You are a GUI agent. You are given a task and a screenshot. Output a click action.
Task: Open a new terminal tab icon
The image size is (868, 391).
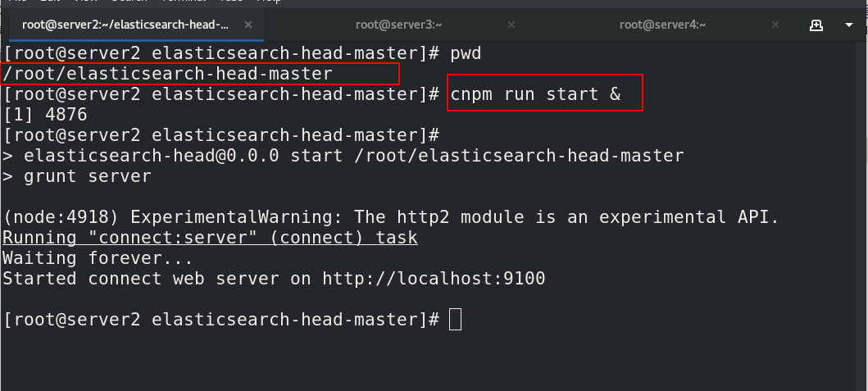click(816, 25)
